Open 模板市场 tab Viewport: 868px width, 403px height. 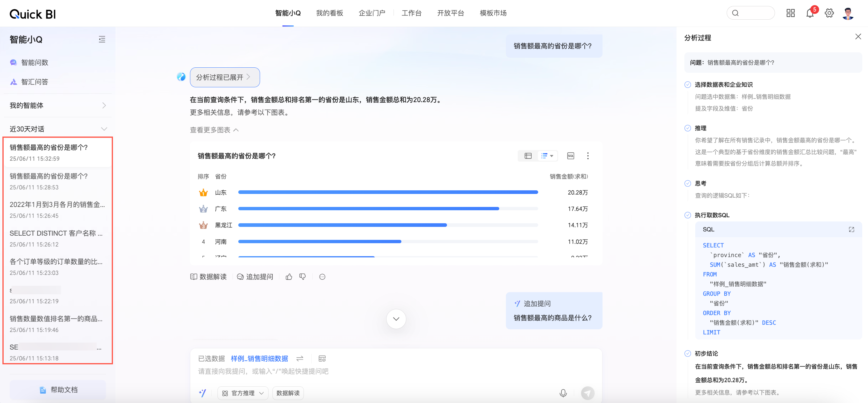click(493, 13)
